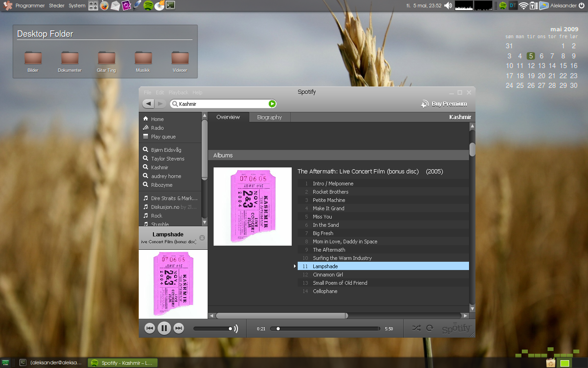Open the Help menu in Spotify
Screen dimensions: 588x368
[198, 92]
